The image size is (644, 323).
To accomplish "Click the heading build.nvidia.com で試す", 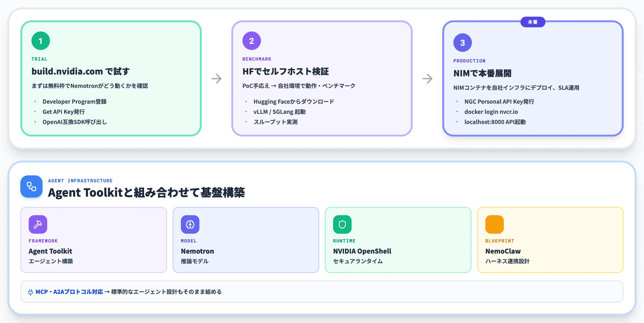I will coord(80,71).
